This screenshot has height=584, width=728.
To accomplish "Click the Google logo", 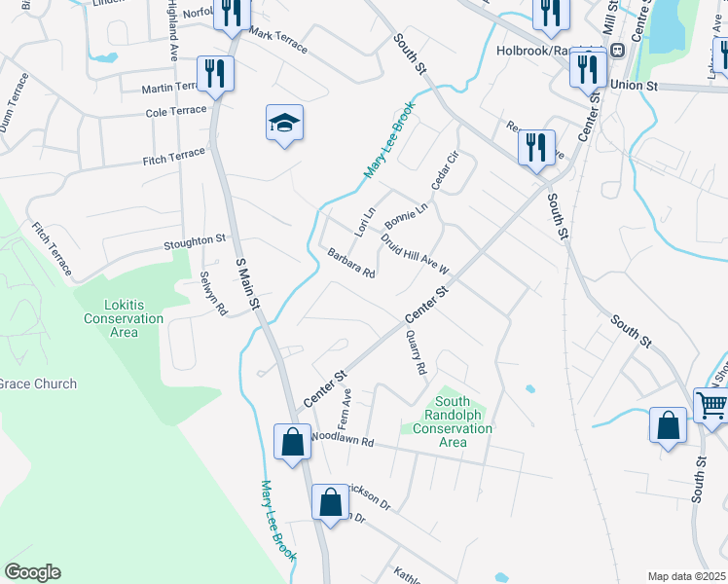I will point(32,573).
